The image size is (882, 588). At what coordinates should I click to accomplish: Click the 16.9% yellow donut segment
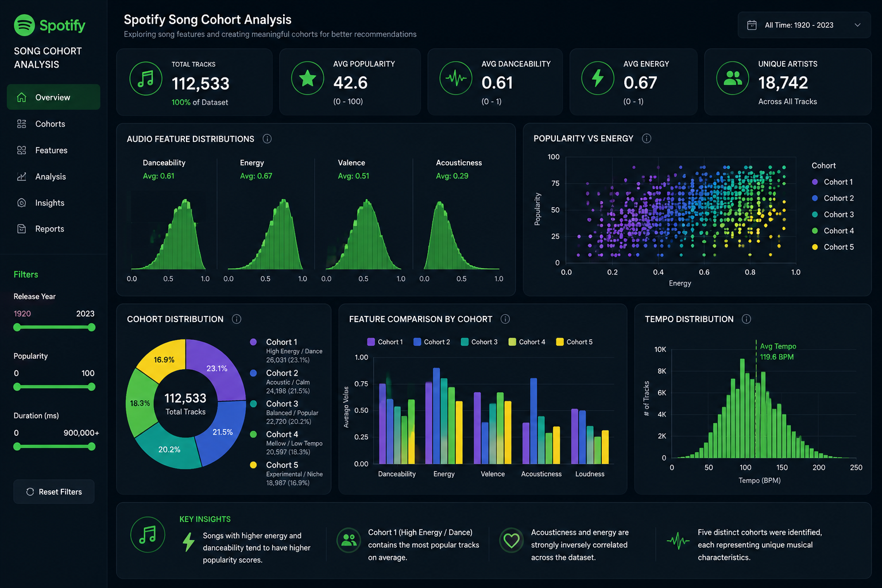tap(164, 359)
